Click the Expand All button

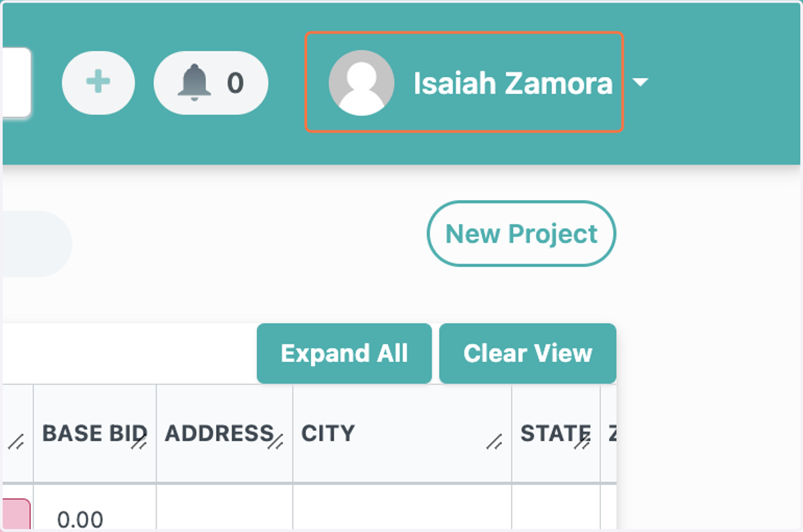tap(344, 353)
